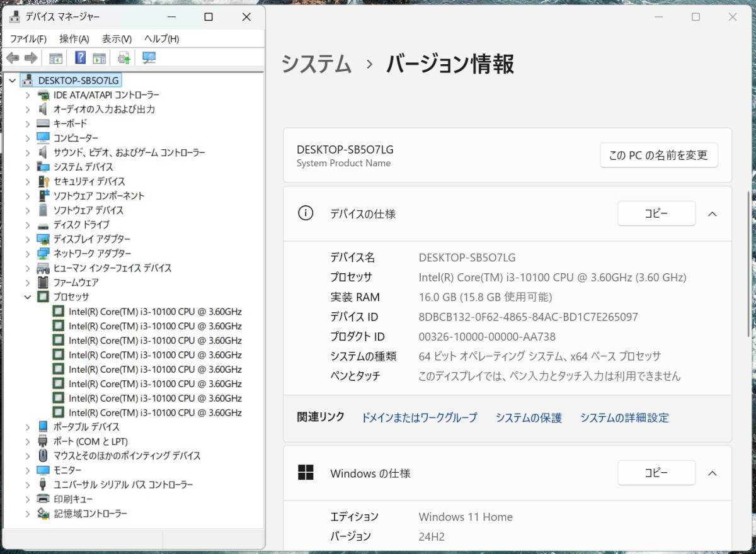Screen dimensions: 756x554
Task: Expand the ポート (COM と LPT) node arrow
Action: click(x=28, y=441)
